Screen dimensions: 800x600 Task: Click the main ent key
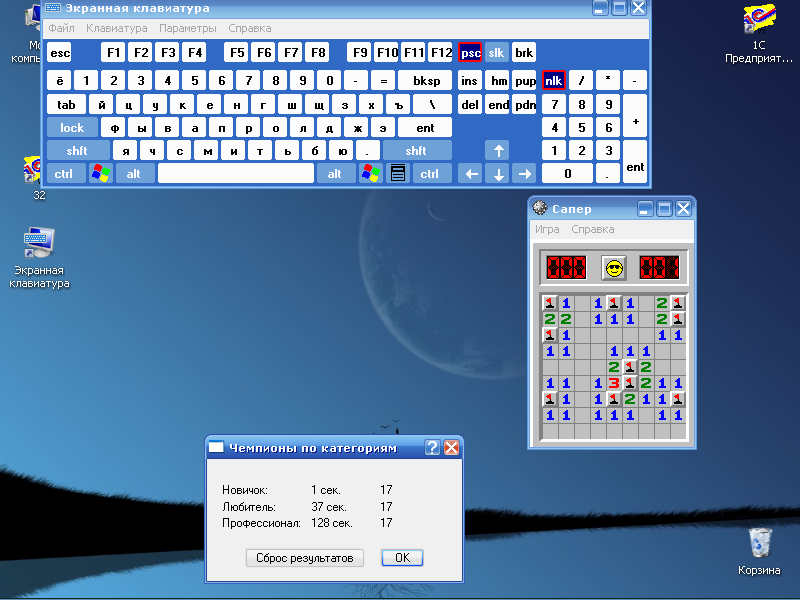tap(425, 128)
